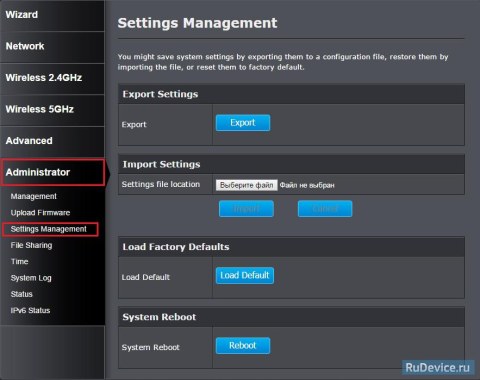Click the 'Файл не выбран' file status text
The image size is (480, 380).
[x=307, y=185]
